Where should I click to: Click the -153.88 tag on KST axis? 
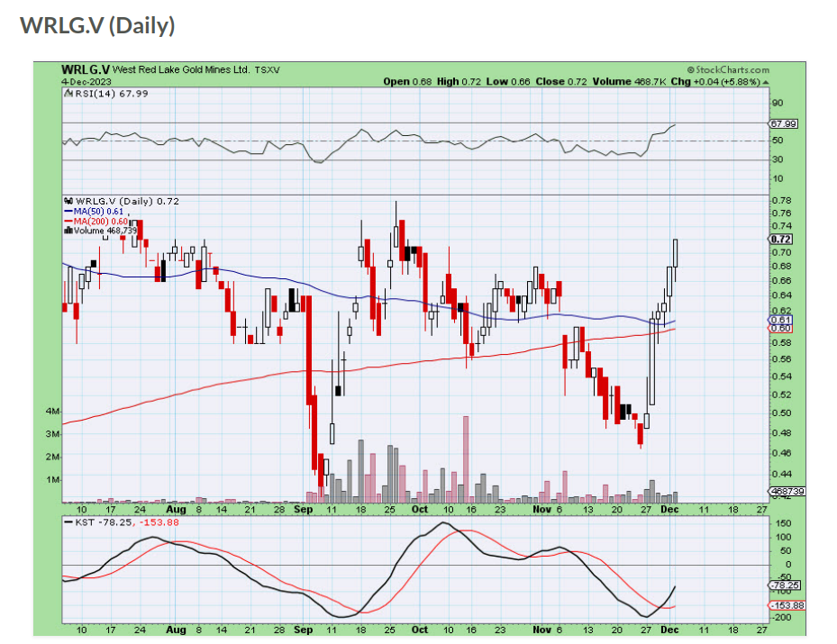tap(787, 605)
